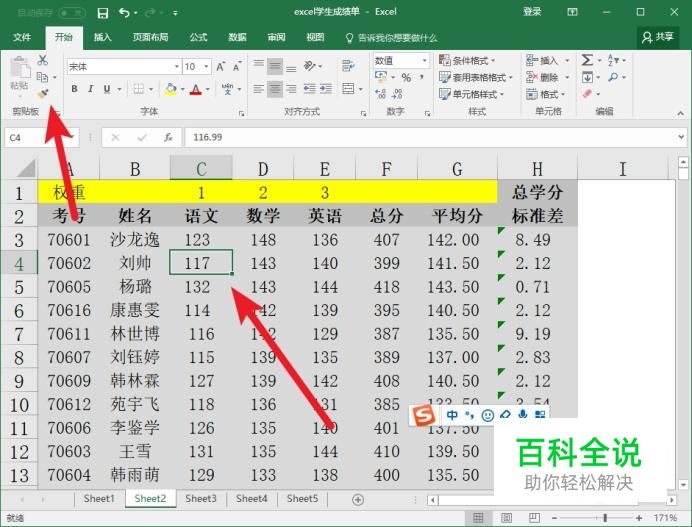Decrease font size with the smaller A icon

click(237, 67)
